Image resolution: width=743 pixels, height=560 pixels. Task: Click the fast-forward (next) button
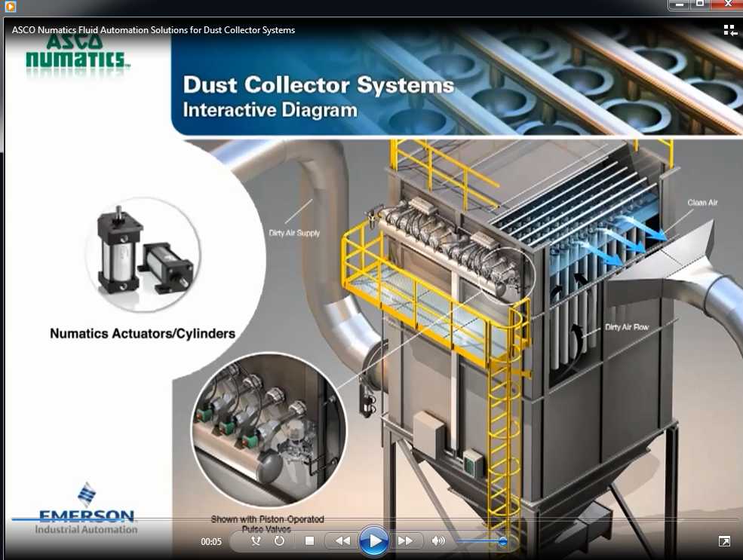pyautogui.click(x=405, y=540)
